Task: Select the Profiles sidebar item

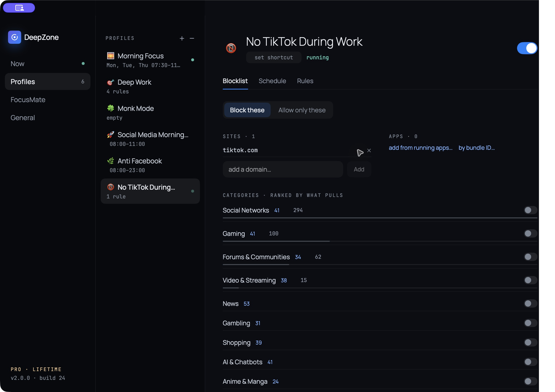Action: [48, 82]
